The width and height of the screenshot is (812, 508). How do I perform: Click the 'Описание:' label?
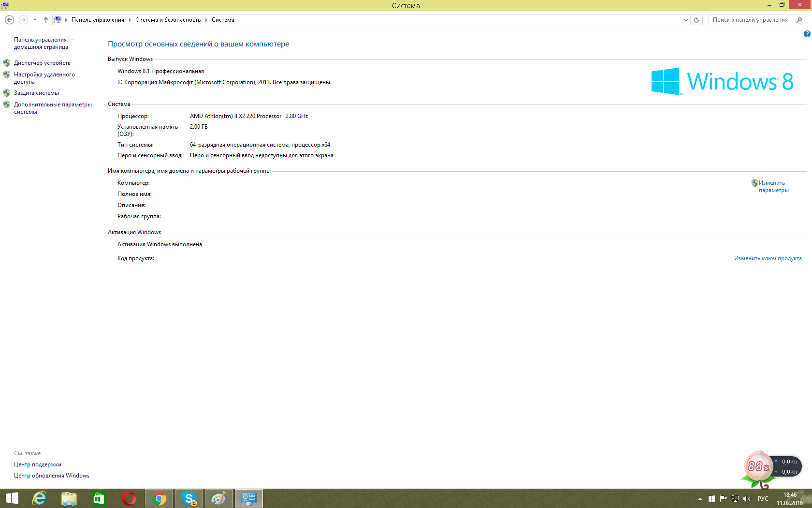point(131,205)
